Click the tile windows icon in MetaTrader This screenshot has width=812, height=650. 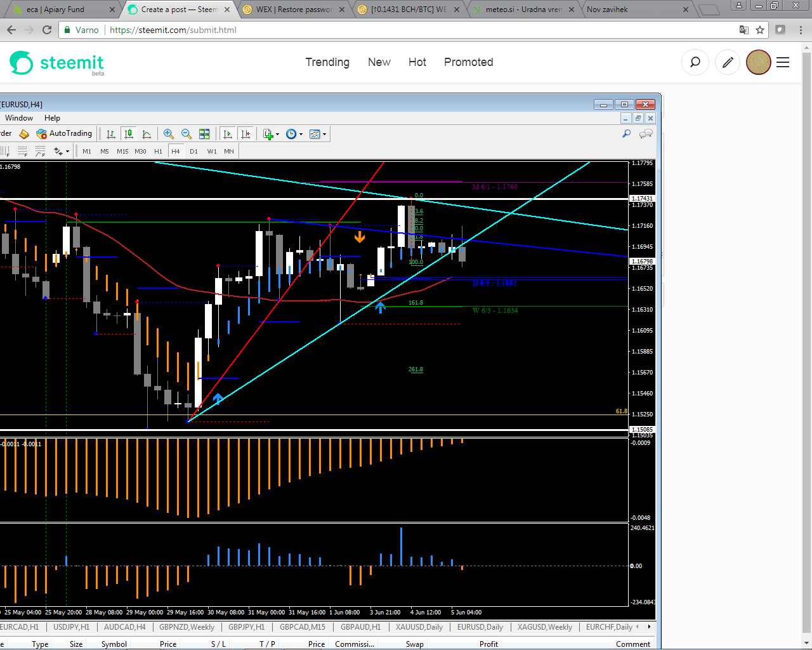pos(204,134)
